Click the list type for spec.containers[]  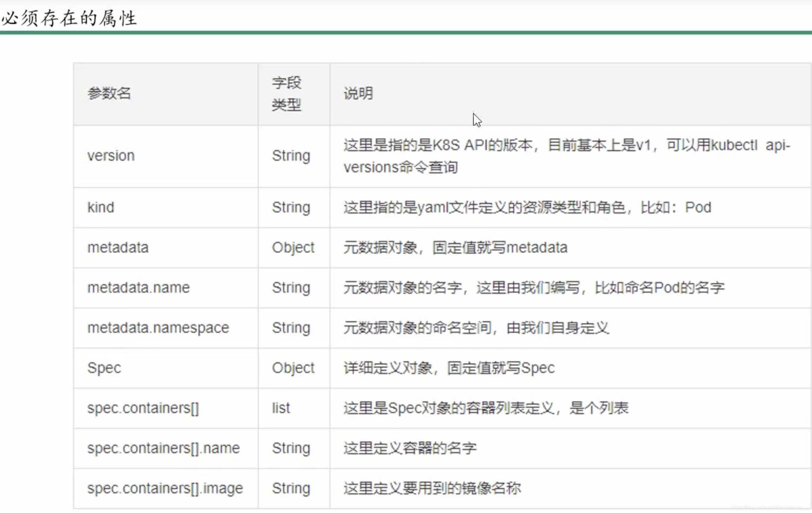[x=281, y=408]
